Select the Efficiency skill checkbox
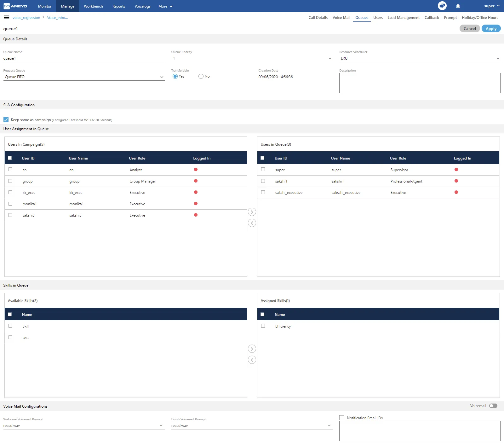Viewport: 504px width, 448px height. (263, 326)
